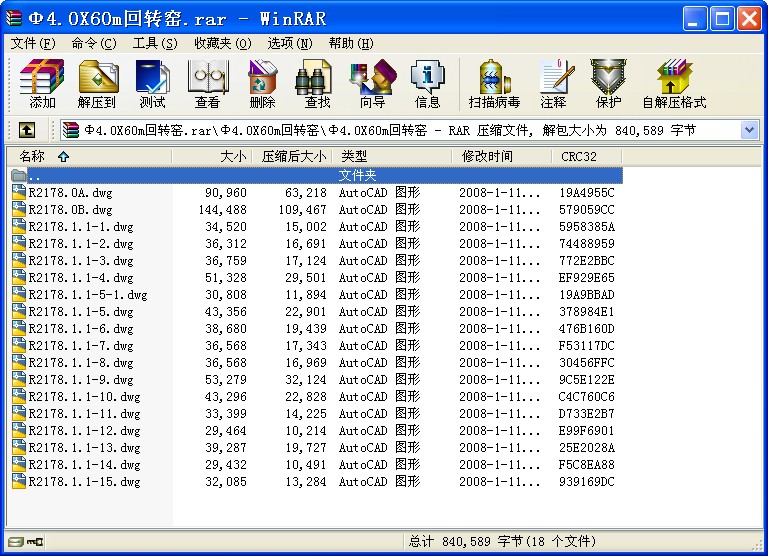Click compressed size value 63,218
Image resolution: width=768 pixels, height=556 pixels.
(306, 192)
